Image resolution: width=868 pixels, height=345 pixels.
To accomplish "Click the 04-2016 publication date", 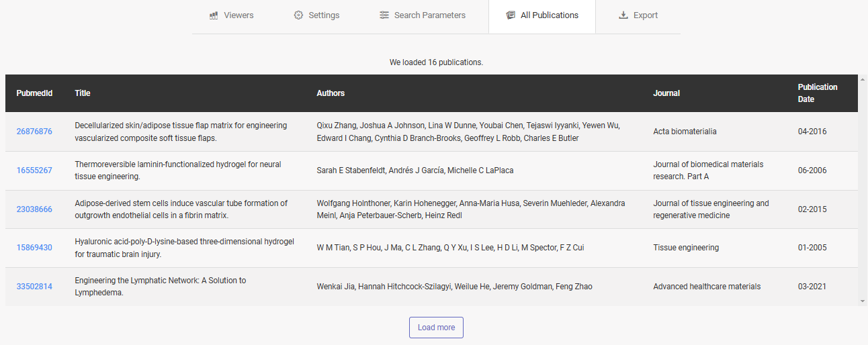I will pyautogui.click(x=812, y=132).
